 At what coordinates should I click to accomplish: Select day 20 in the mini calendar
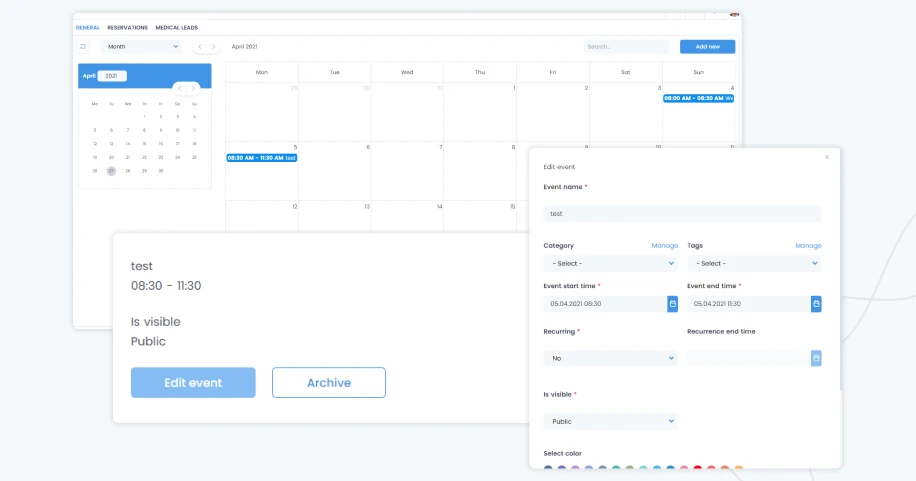pos(111,157)
